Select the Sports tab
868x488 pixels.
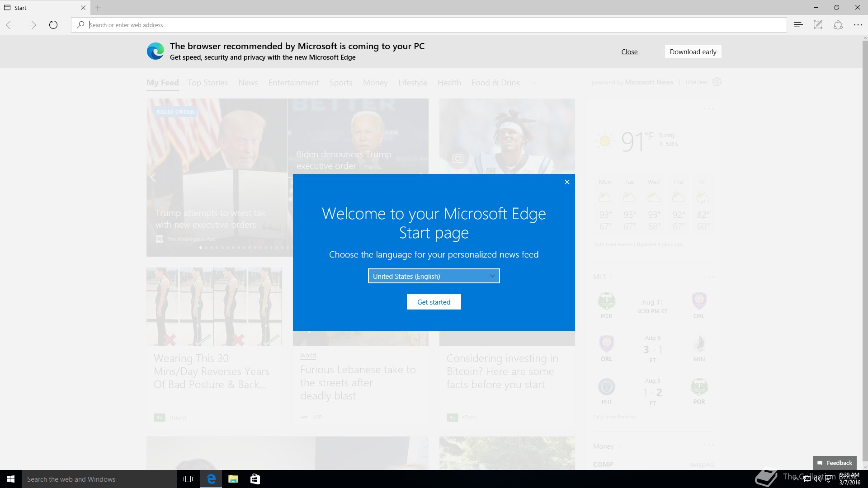(x=341, y=83)
